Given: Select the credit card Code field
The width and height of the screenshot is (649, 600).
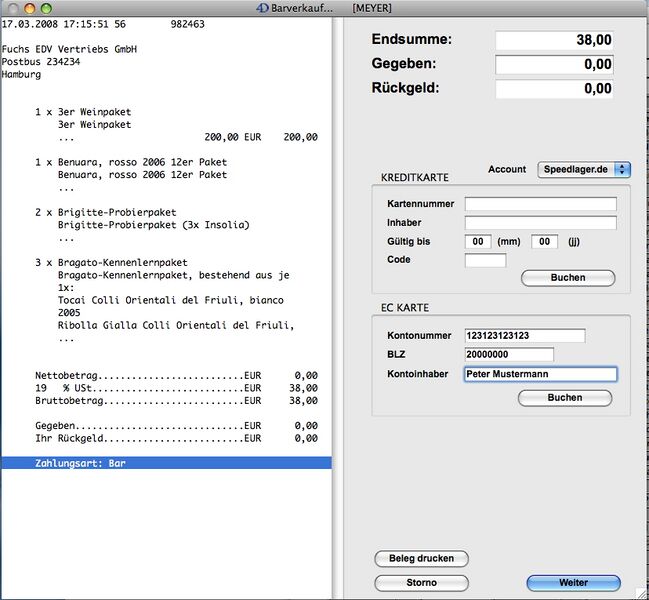Looking at the screenshot, I should (x=485, y=260).
